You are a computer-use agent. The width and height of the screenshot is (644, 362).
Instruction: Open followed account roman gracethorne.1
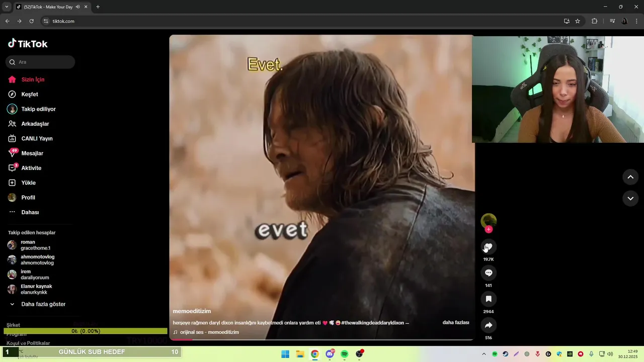(35, 245)
